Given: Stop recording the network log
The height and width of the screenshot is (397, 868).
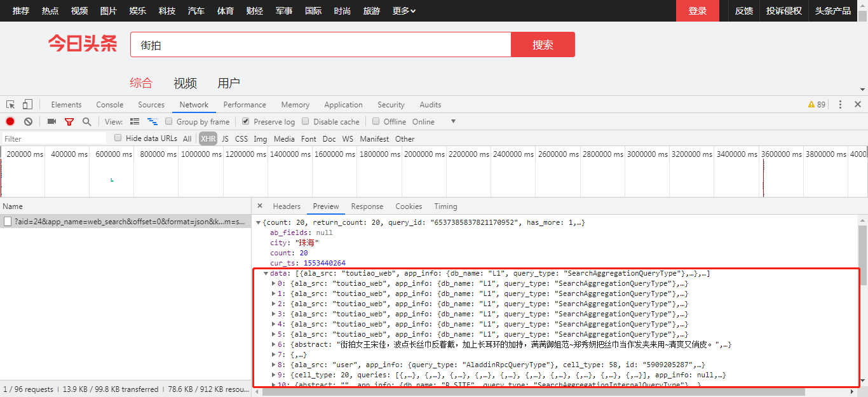Looking at the screenshot, I should pos(10,121).
